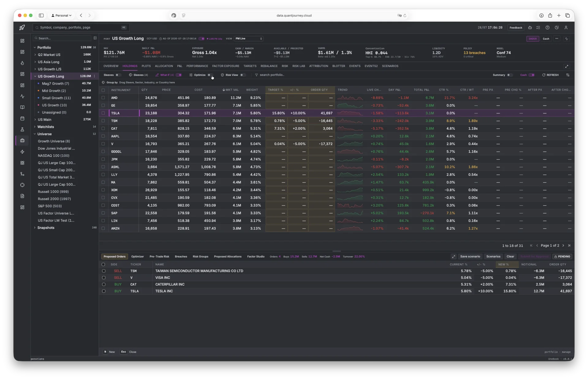The height and width of the screenshot is (379, 588).
Task: Open the Breaches tab
Action: (x=181, y=257)
